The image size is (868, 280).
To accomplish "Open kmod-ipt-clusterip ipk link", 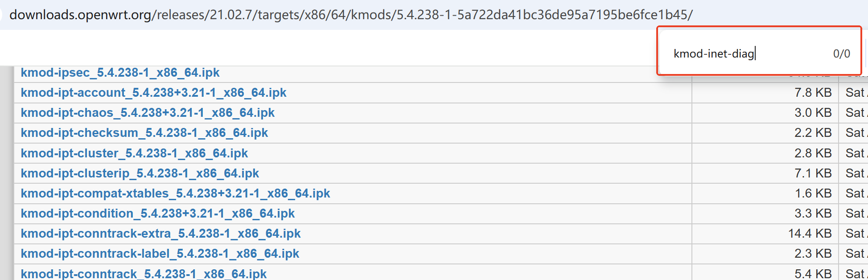I will (140, 173).
